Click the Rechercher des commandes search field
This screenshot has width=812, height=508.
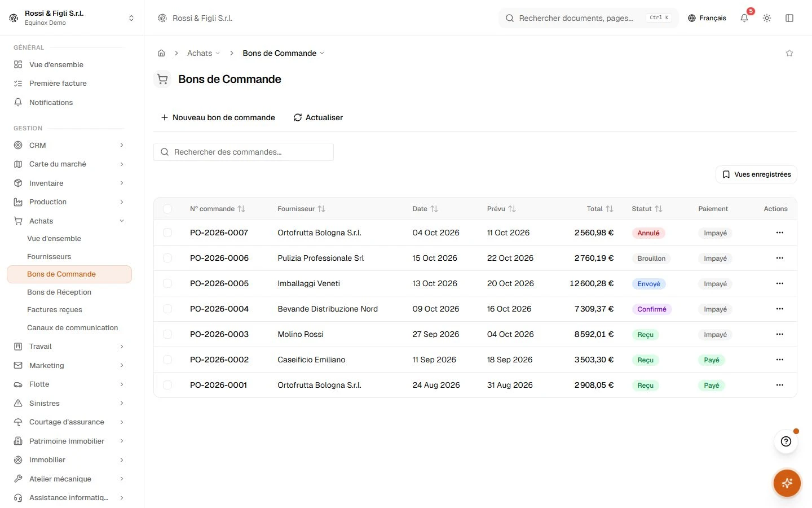click(x=244, y=152)
